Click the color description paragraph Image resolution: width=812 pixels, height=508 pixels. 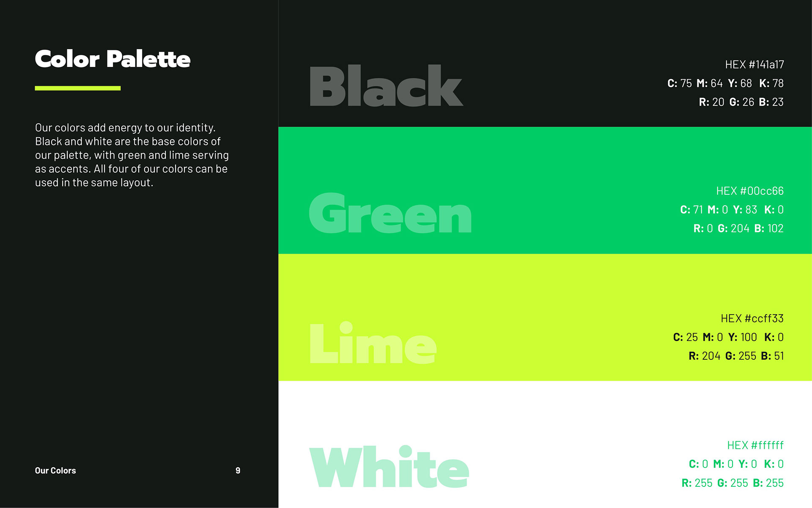coord(132,155)
